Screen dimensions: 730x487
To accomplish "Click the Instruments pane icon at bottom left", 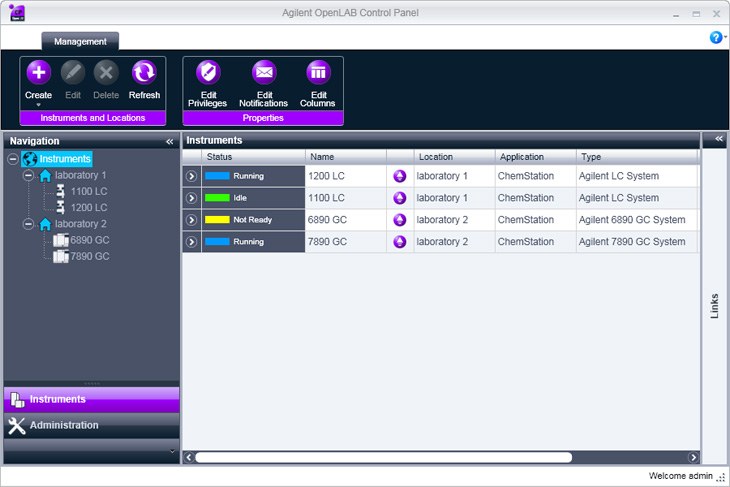I will click(17, 399).
